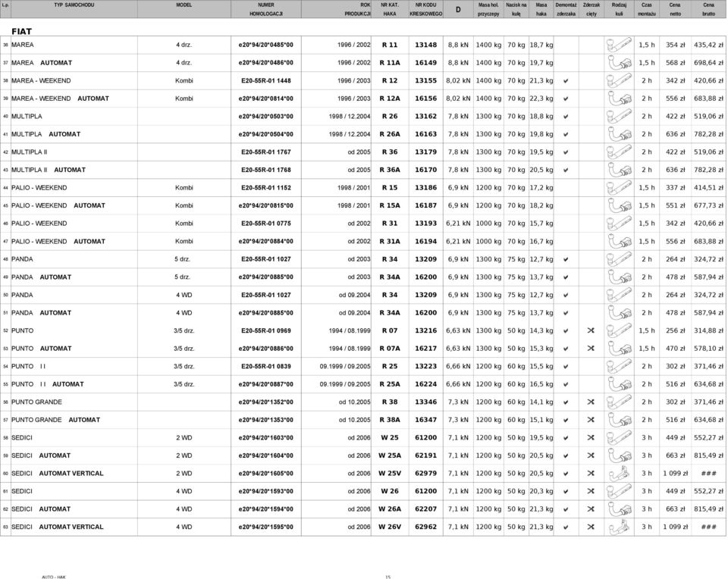The height and width of the screenshot is (579, 728).
Task: Click homologation number E20-55R-01 1448
Action: [266, 81]
